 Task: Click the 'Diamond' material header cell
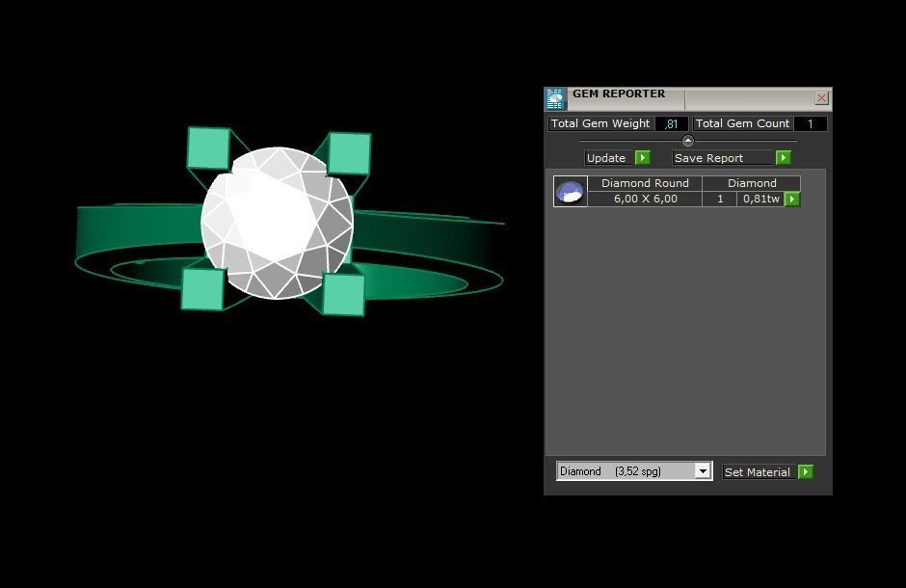(x=751, y=183)
